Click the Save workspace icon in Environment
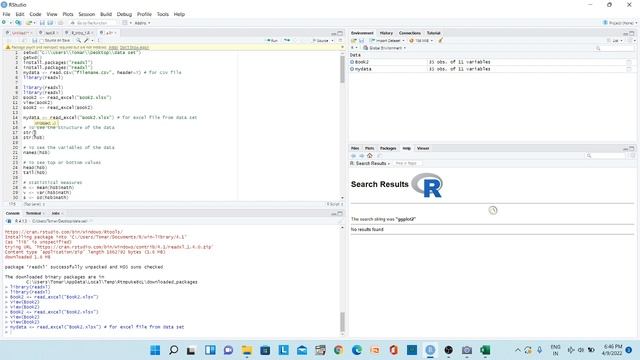The width and height of the screenshot is (640, 360). click(361, 40)
